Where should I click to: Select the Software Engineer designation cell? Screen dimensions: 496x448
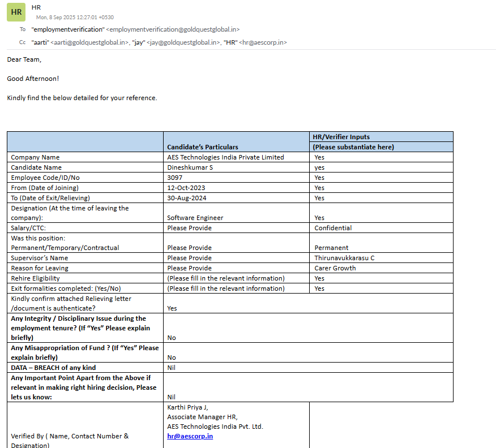click(195, 218)
